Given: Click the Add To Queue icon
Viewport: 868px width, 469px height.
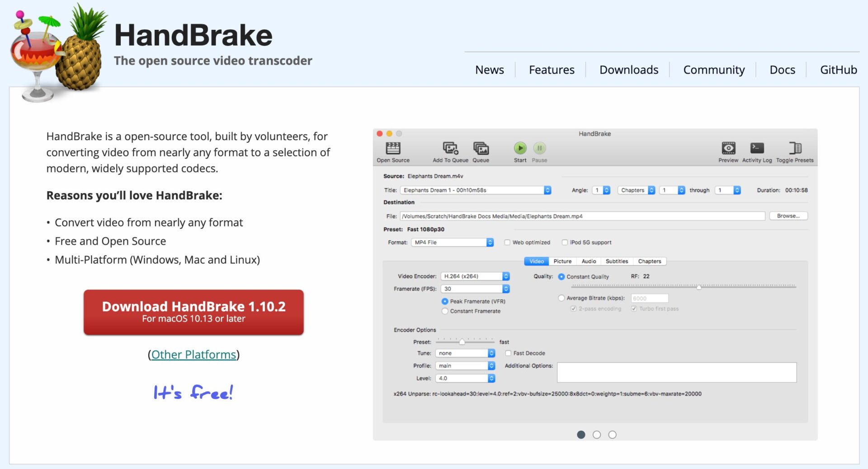Looking at the screenshot, I should [x=450, y=148].
